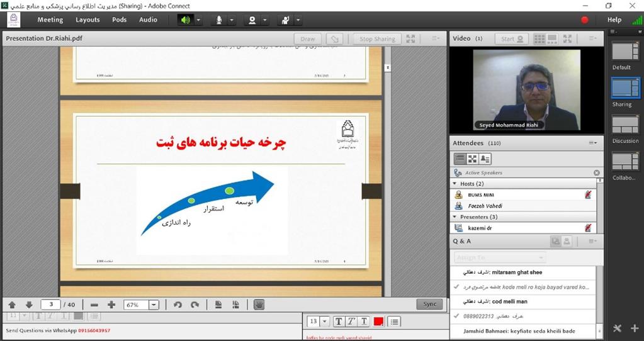The width and height of the screenshot is (644, 341).
Task: Open status options dropdown arrow
Action: tap(298, 20)
